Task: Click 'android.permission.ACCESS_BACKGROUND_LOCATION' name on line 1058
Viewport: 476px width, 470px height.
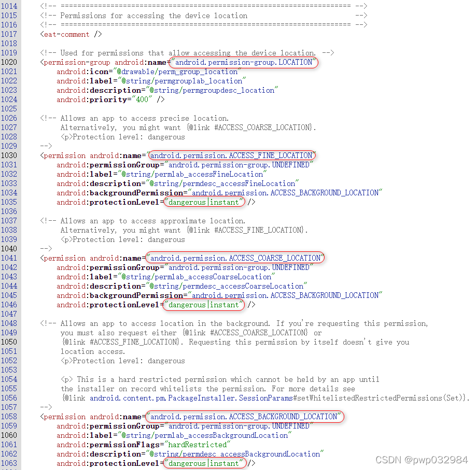Action: (244, 417)
